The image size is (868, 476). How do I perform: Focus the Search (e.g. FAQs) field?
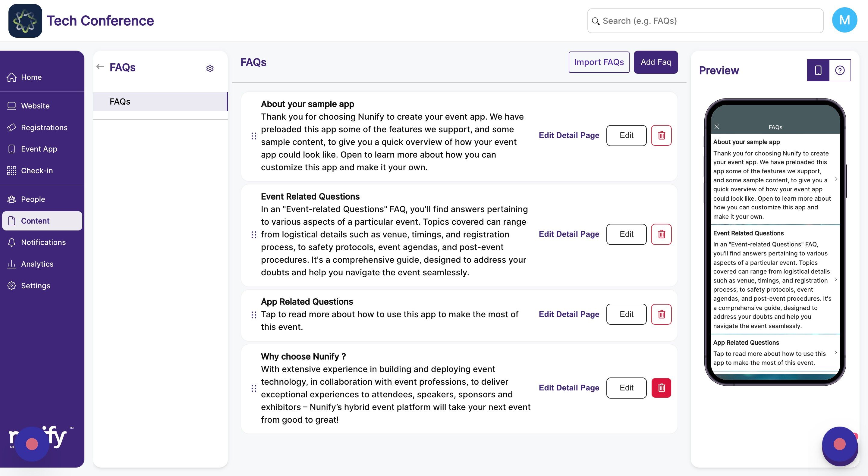(x=705, y=21)
